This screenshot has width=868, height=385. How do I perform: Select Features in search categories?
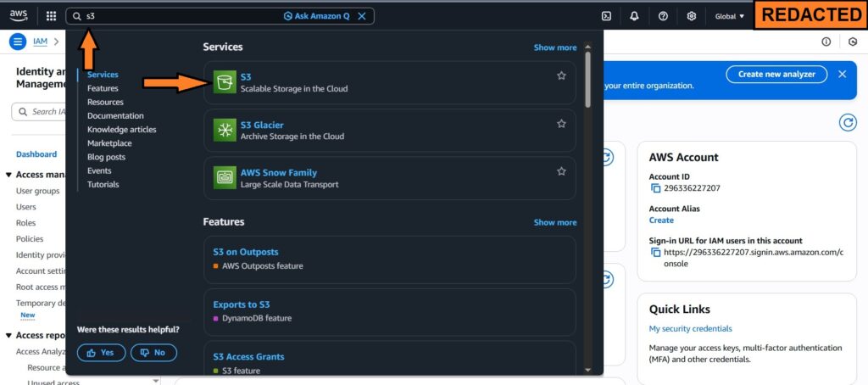(x=103, y=88)
